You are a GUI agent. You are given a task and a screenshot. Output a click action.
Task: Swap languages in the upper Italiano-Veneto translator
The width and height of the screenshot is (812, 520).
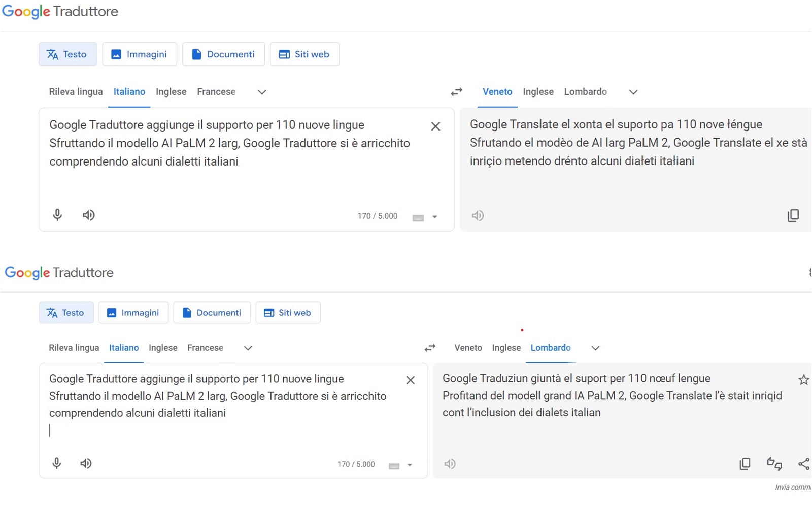point(456,92)
